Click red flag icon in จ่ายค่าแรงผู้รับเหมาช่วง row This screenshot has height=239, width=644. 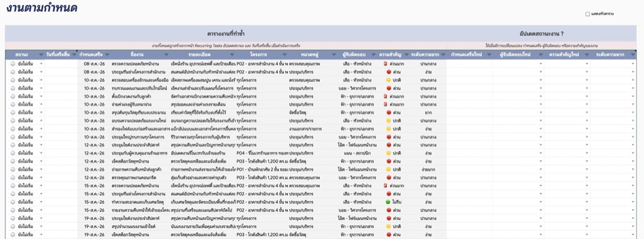(386, 104)
